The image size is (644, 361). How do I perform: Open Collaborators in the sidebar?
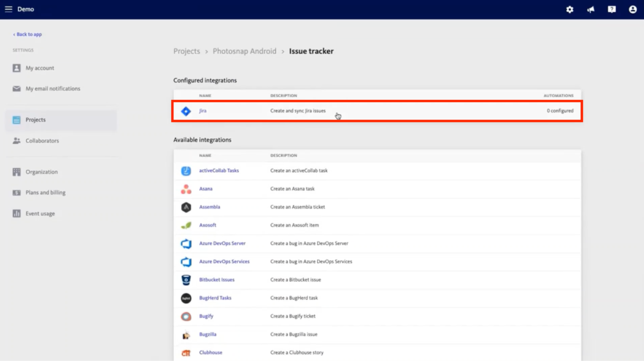[42, 141]
